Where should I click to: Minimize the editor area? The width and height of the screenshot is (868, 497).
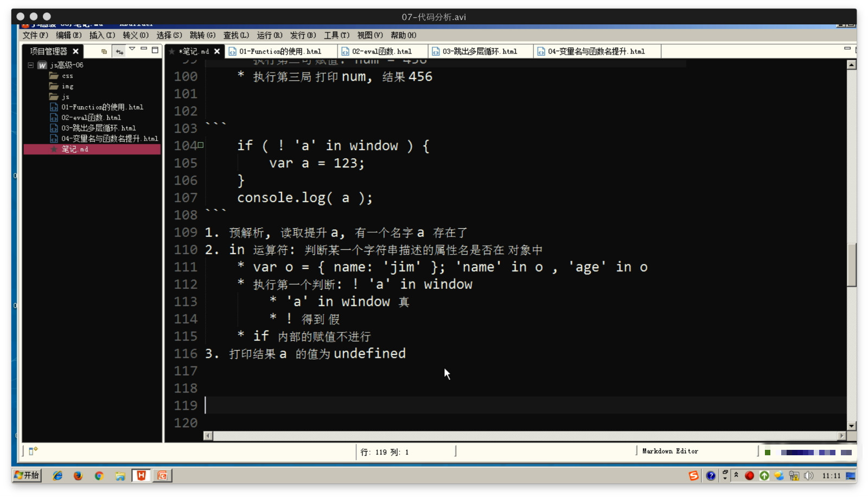[x=847, y=49]
